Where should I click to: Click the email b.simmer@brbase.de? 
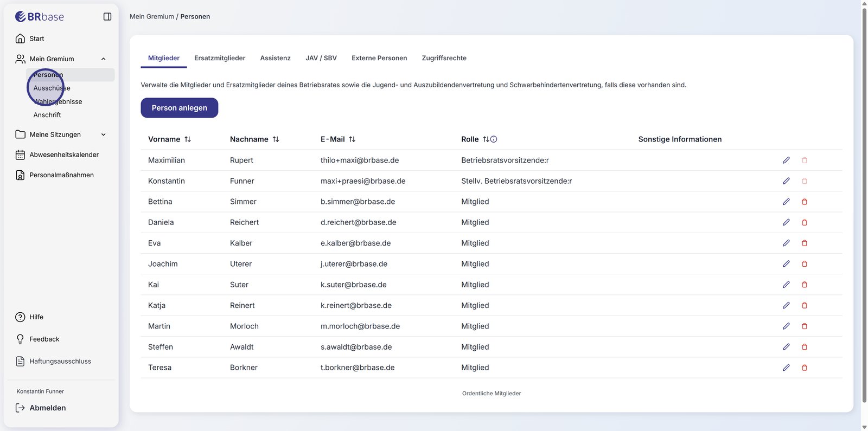click(x=358, y=202)
